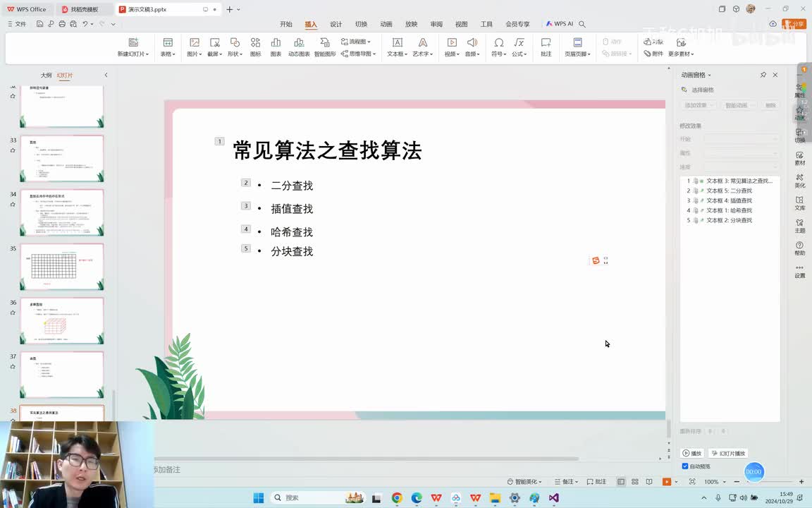
Task: Open the 文件 file menu
Action: click(17, 24)
